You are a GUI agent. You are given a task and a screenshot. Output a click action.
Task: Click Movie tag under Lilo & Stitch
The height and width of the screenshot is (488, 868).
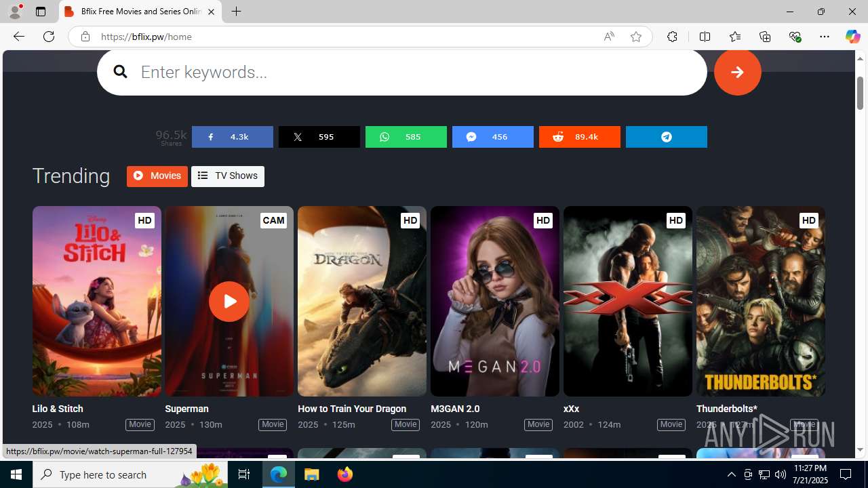click(x=140, y=424)
